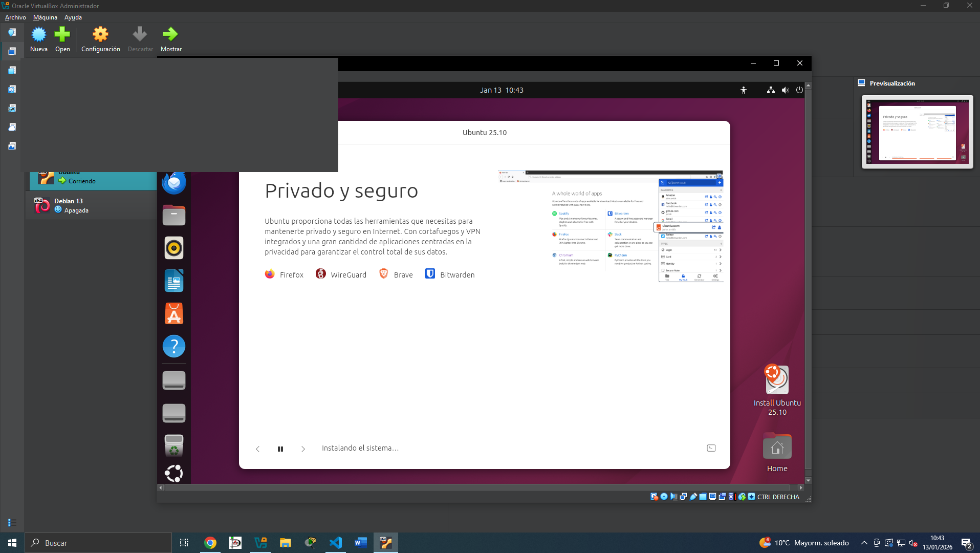980x553 pixels.
Task: Click the CPU/virtualization status icon
Action: (x=732, y=497)
